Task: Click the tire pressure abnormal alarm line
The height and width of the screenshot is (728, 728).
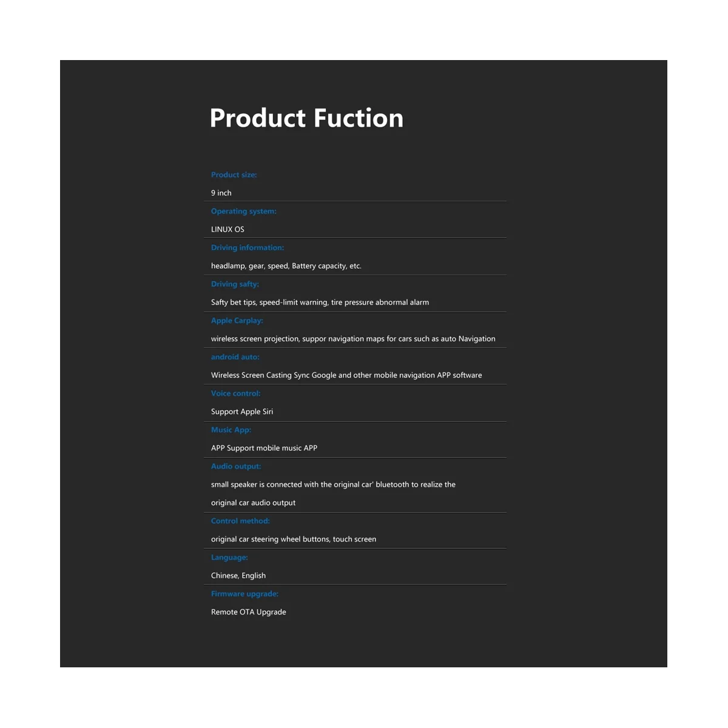Action: click(320, 302)
